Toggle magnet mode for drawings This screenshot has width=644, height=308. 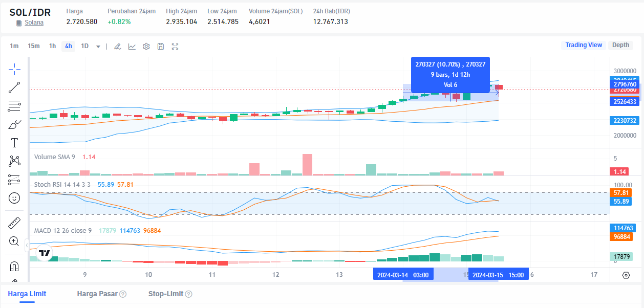[x=14, y=267]
